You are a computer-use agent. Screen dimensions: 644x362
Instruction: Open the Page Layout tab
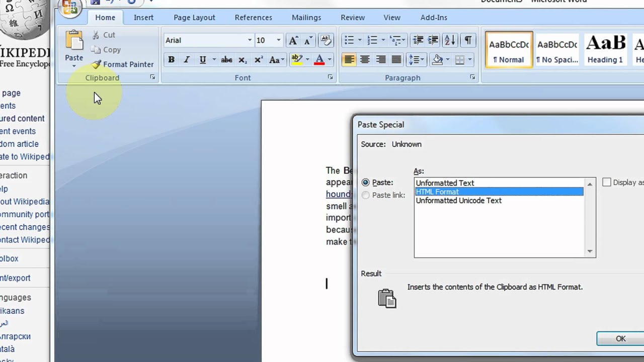point(194,18)
